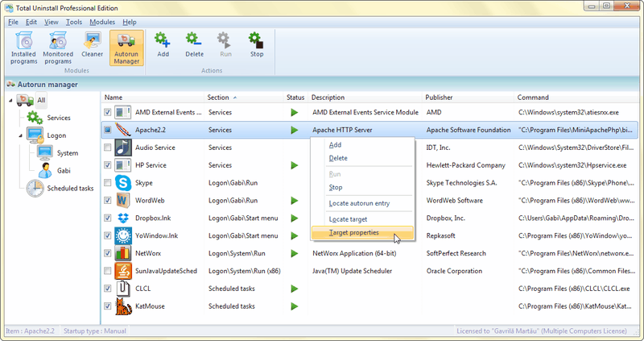Select the Autorun Manager toolbar button

(x=126, y=48)
